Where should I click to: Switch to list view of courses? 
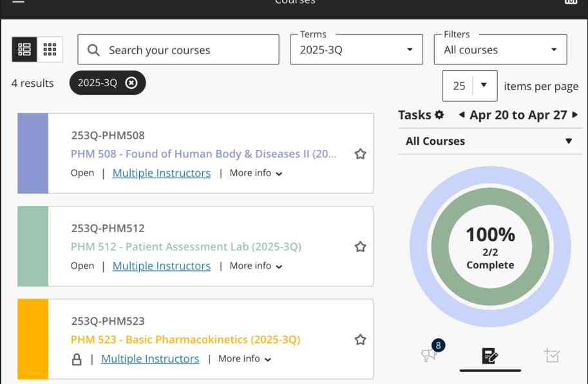pyautogui.click(x=24, y=50)
